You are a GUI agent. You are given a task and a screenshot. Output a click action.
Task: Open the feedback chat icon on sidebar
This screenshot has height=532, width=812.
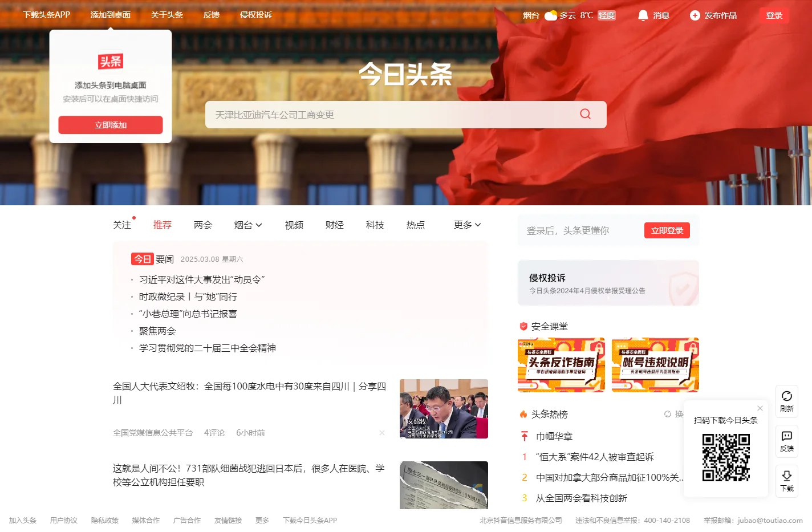[787, 436]
